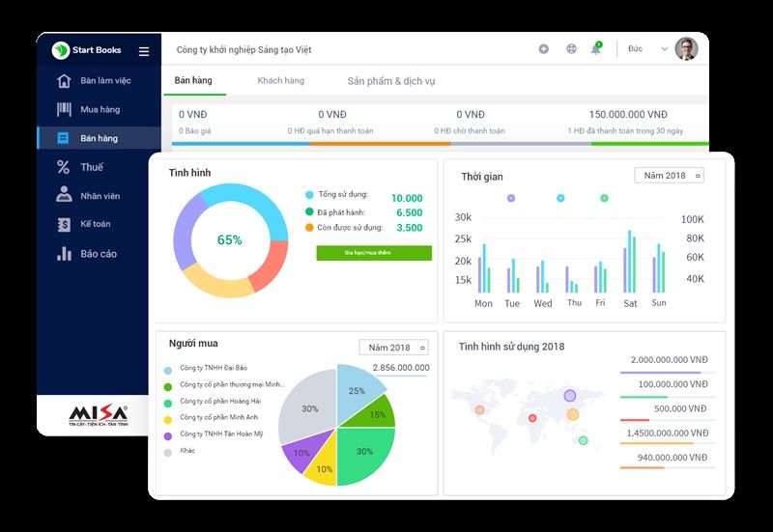The height and width of the screenshot is (532, 773).
Task: Click the user avatar photo
Action: [x=686, y=49]
